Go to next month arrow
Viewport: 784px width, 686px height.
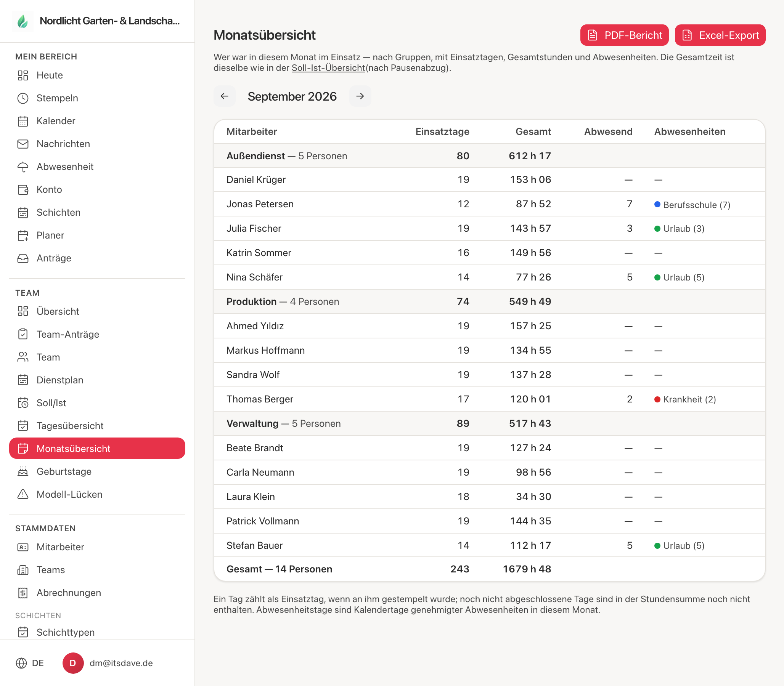click(360, 96)
